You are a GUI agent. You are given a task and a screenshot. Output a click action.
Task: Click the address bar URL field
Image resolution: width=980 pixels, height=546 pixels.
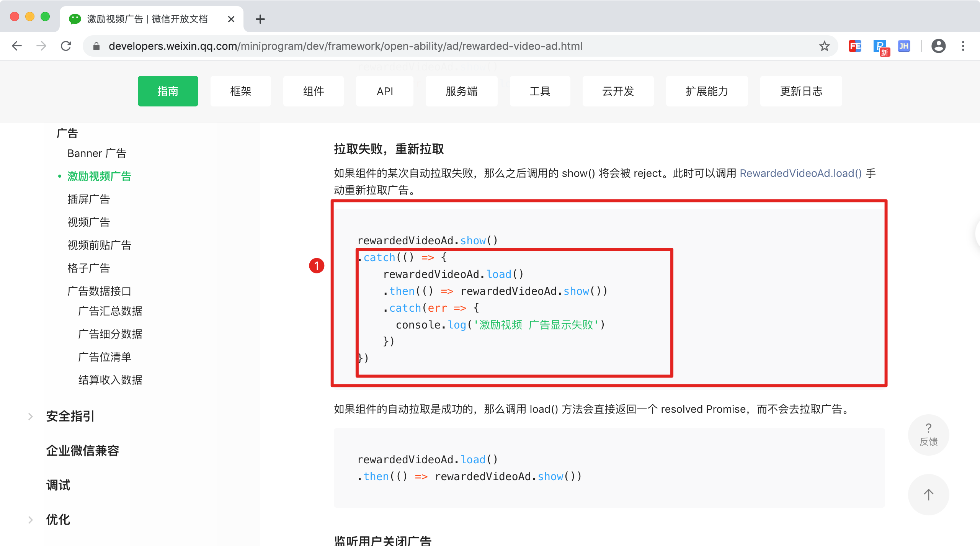(x=345, y=46)
